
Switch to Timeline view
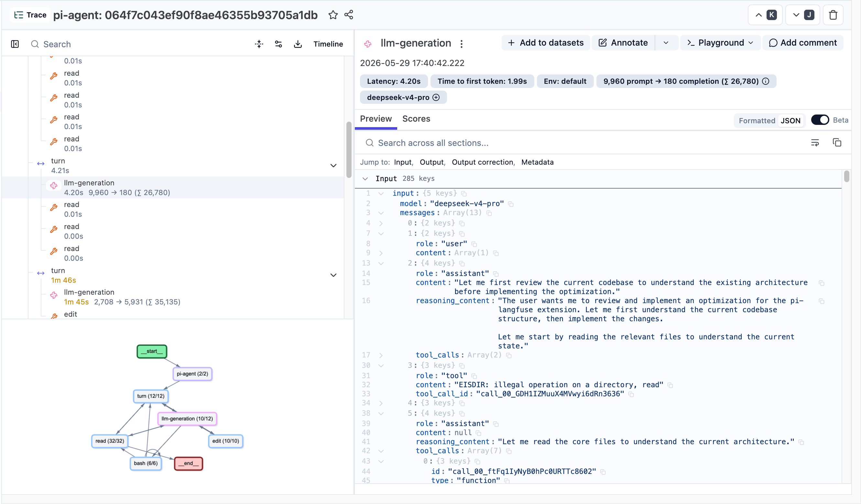click(x=328, y=44)
